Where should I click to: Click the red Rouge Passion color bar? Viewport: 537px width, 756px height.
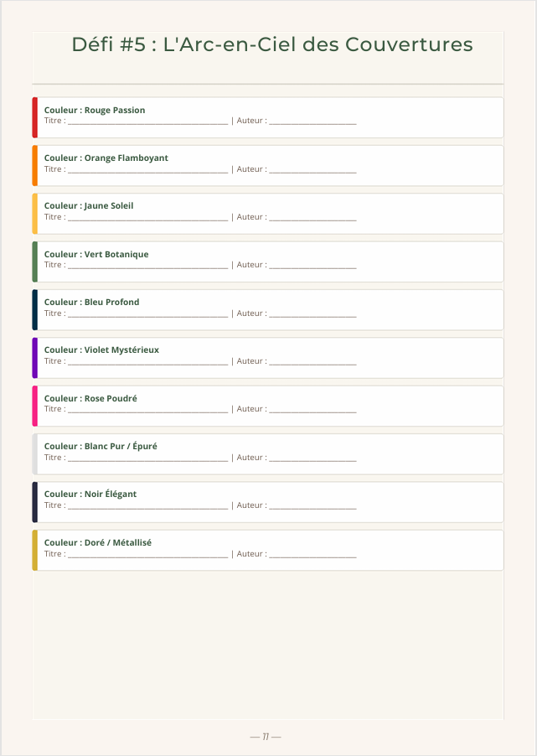pos(34,117)
